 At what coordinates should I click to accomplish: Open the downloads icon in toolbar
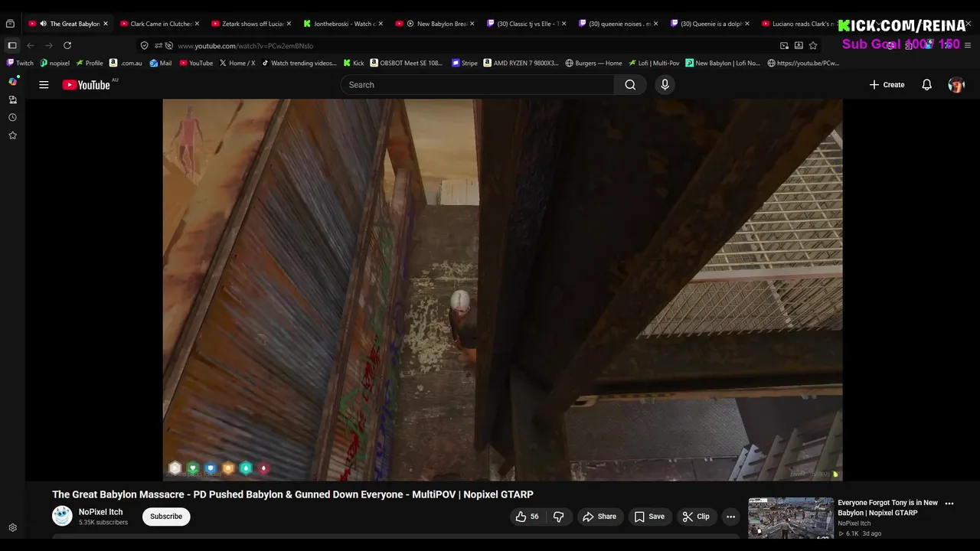[799, 46]
